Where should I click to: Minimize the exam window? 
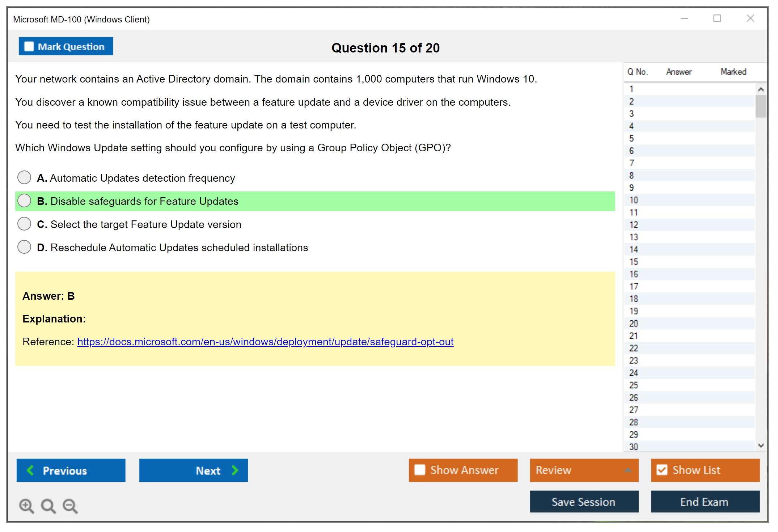coord(684,18)
